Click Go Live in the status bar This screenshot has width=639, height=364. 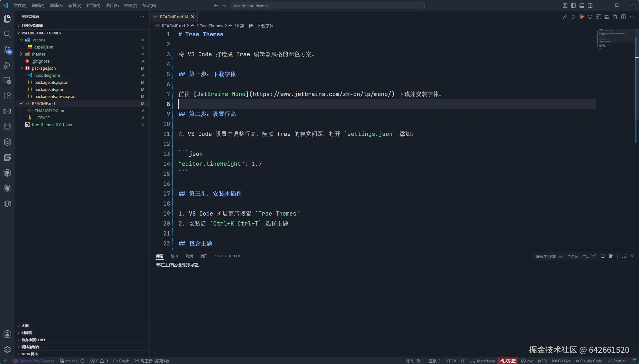pyautogui.click(x=561, y=361)
